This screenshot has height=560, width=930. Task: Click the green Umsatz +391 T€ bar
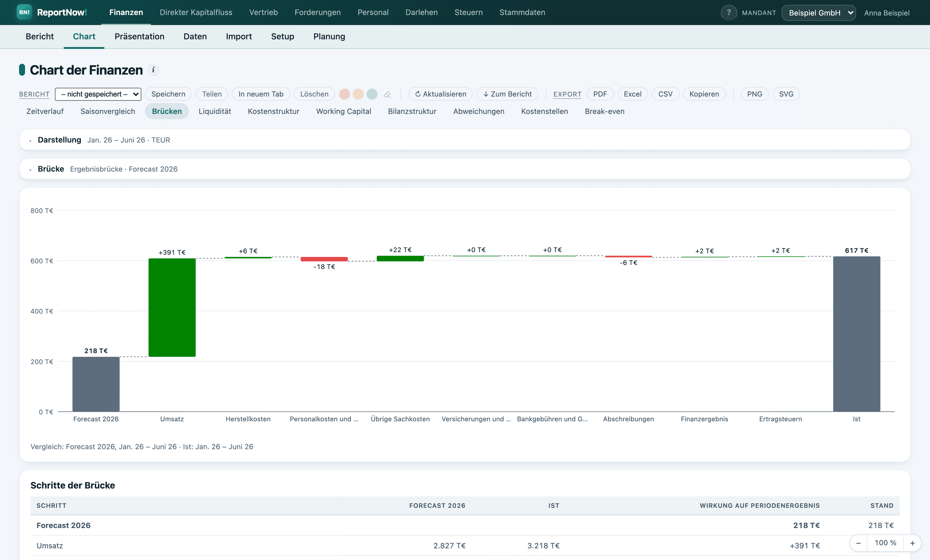172,307
